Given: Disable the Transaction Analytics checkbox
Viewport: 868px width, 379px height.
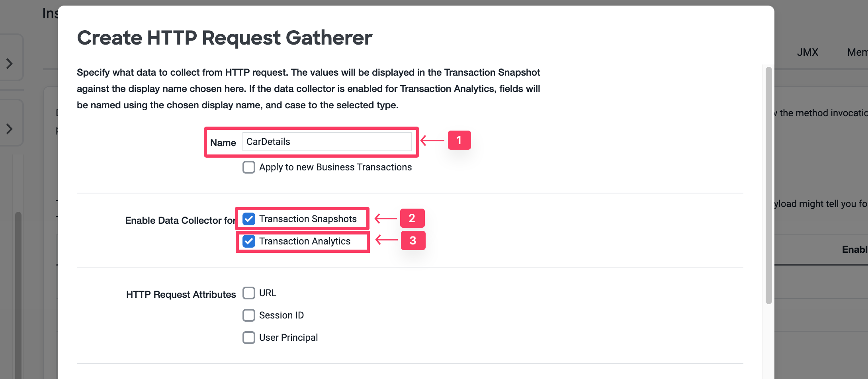Looking at the screenshot, I should 249,241.
